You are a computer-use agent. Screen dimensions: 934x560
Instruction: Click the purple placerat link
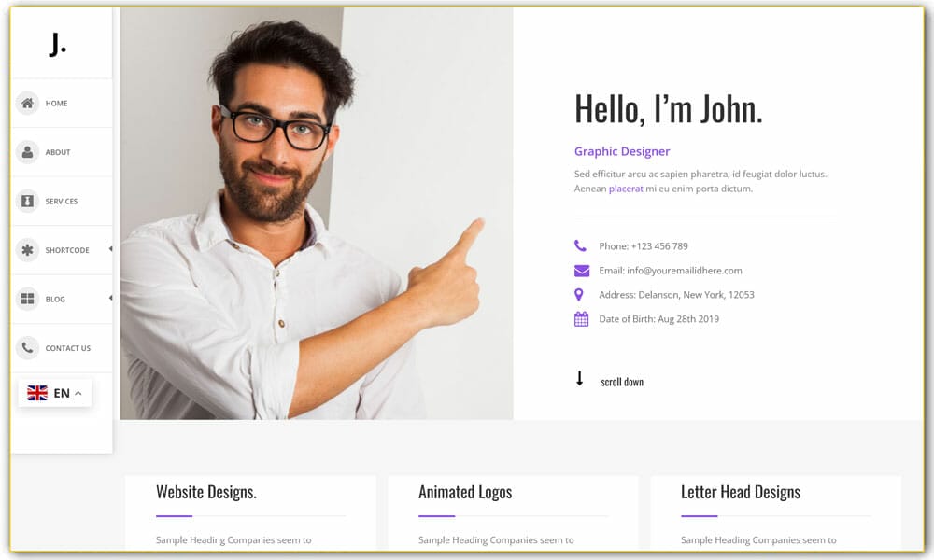pos(626,189)
